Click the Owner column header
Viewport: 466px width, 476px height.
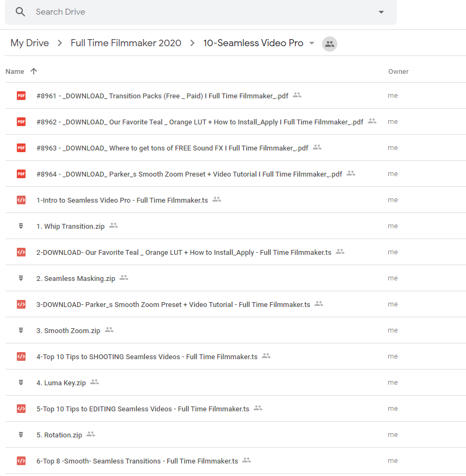click(398, 72)
